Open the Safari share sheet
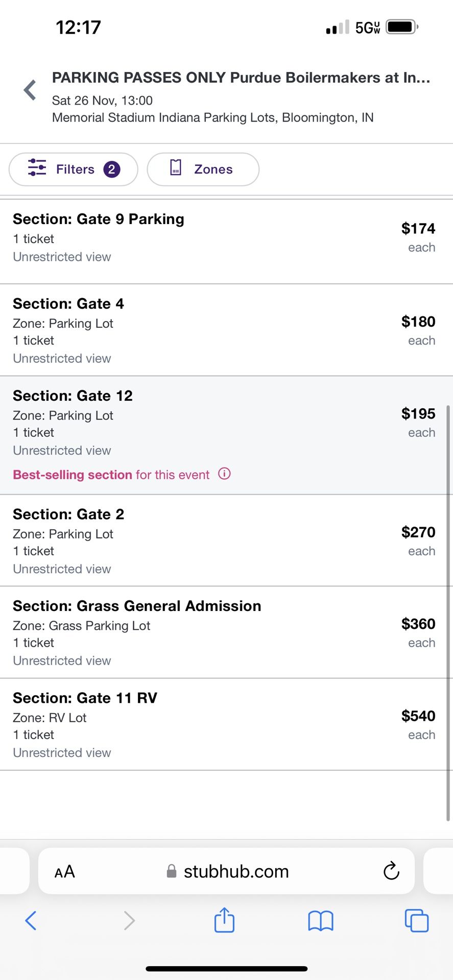 [x=224, y=920]
